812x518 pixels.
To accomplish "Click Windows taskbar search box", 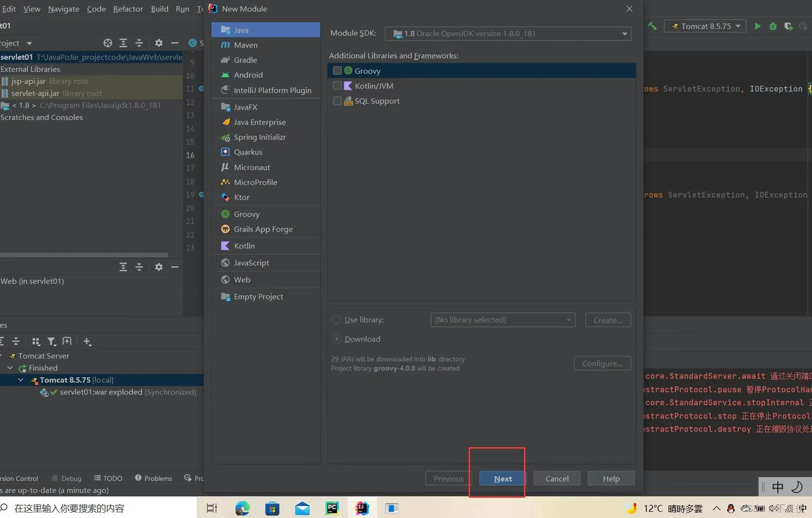I will tap(99, 508).
